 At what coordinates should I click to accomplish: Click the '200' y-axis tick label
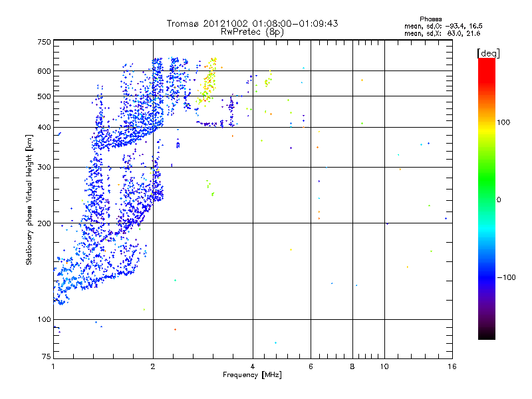(x=44, y=223)
